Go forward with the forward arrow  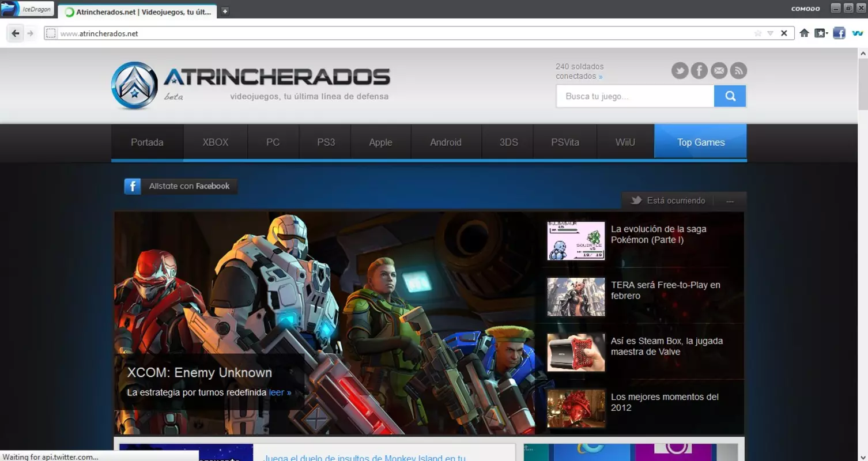tap(31, 33)
